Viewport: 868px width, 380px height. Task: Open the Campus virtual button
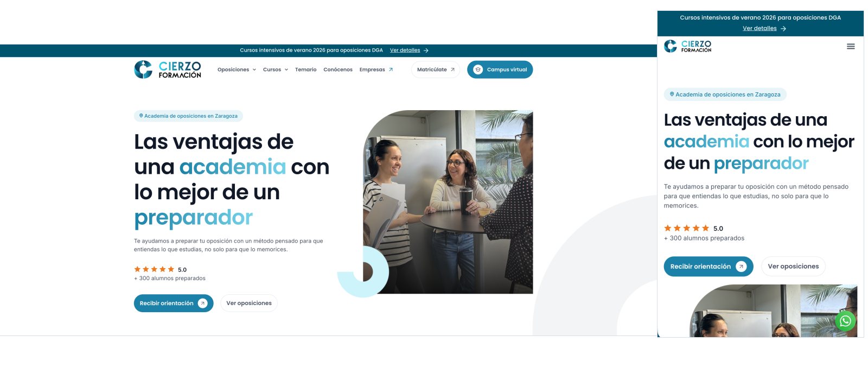coord(500,69)
